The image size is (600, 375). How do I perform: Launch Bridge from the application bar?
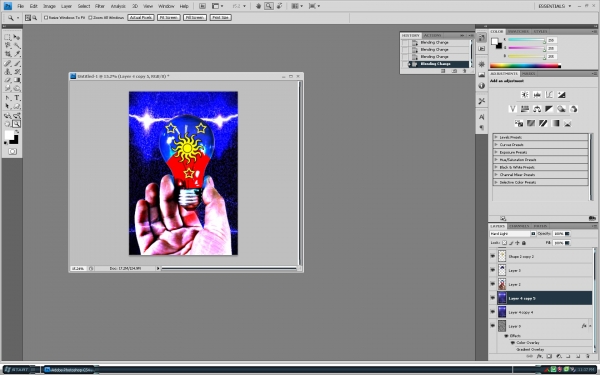click(202, 6)
